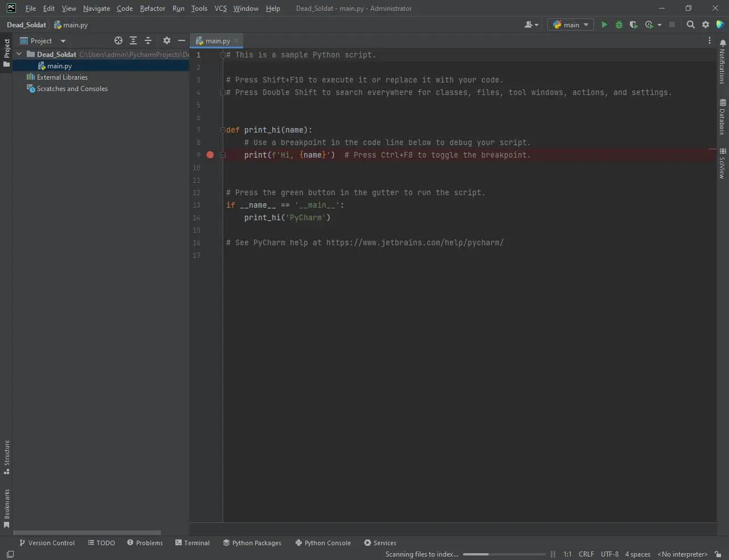Click the CRLF line separator button
The image size is (729, 560).
[586, 554]
